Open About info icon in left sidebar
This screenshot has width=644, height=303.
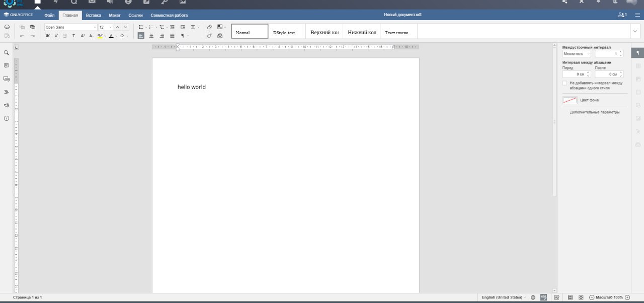click(x=7, y=118)
